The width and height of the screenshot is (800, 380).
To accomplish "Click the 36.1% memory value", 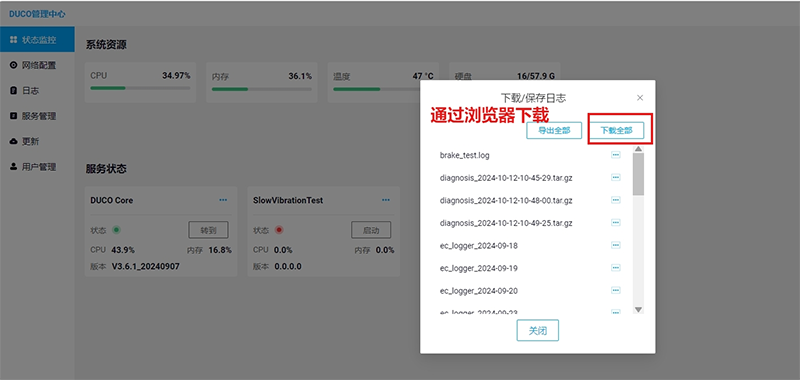I will click(x=300, y=76).
